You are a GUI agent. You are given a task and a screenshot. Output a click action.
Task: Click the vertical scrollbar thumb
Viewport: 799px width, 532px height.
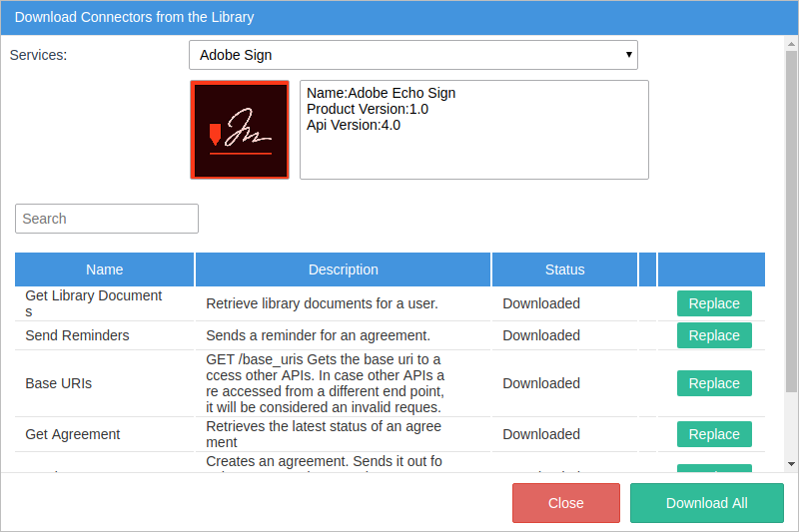pyautogui.click(x=791, y=220)
